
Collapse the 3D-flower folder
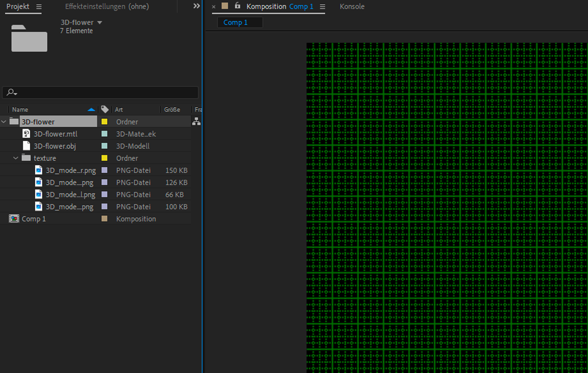(x=4, y=122)
